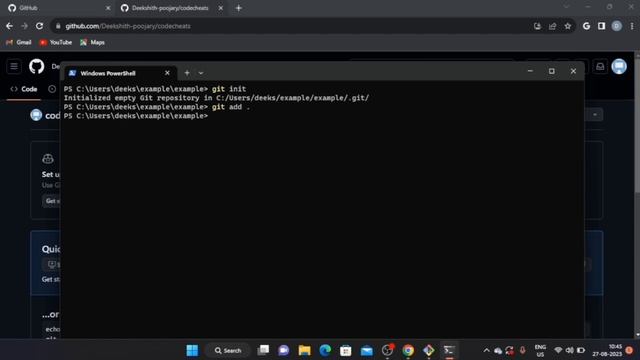Add a new terminal tab in PowerShell
Image resolution: width=640 pixels, height=360 pixels.
point(187,73)
